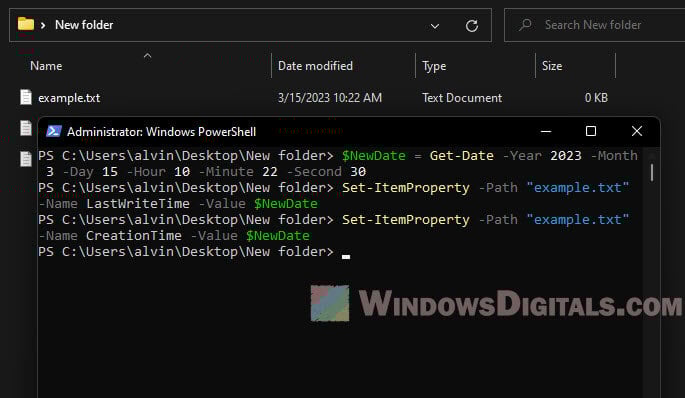Click the breadcrumb chevron before New folder
685x398 pixels.
point(43,25)
